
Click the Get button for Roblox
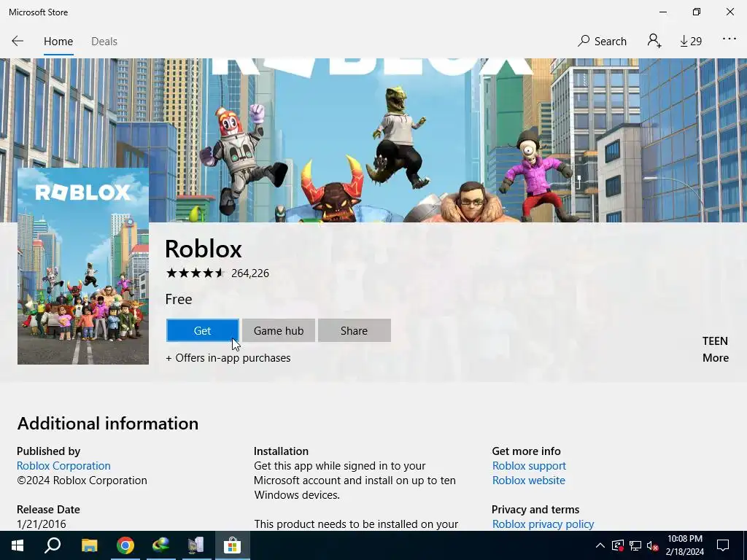point(203,330)
